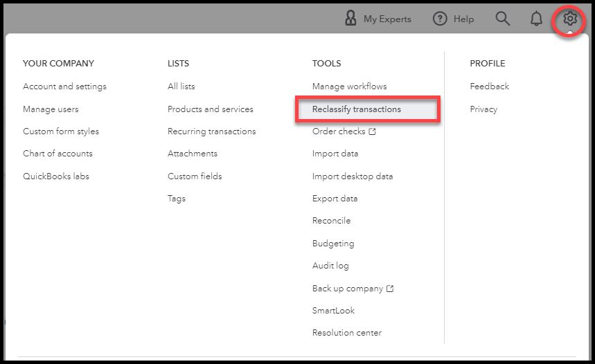Click the Help question mark icon
Screen dimensions: 595x364
pos(440,19)
